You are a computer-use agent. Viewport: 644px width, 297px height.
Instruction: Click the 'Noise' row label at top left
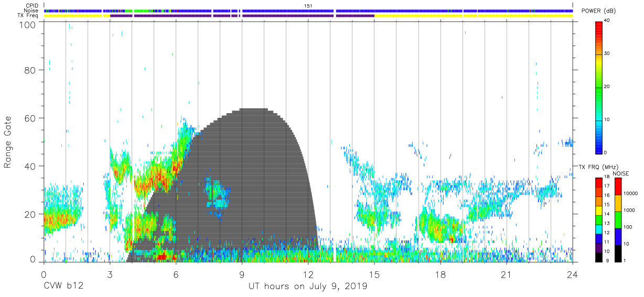[31, 10]
